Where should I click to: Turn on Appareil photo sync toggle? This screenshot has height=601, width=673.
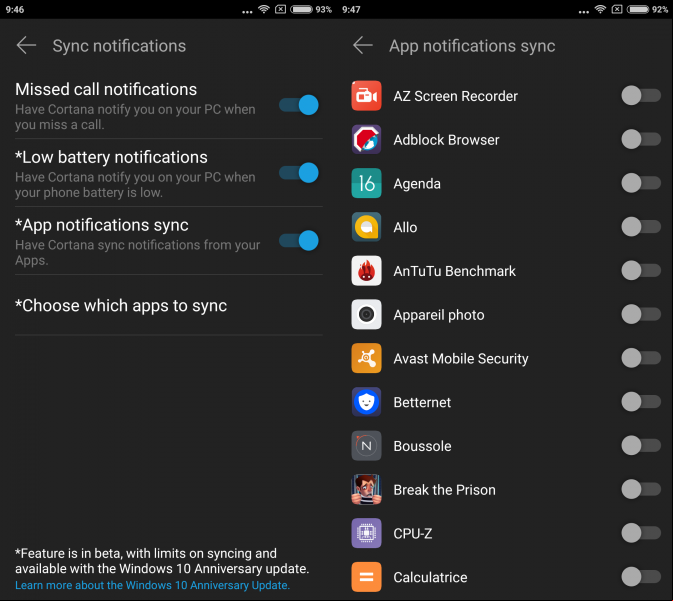pyautogui.click(x=641, y=315)
